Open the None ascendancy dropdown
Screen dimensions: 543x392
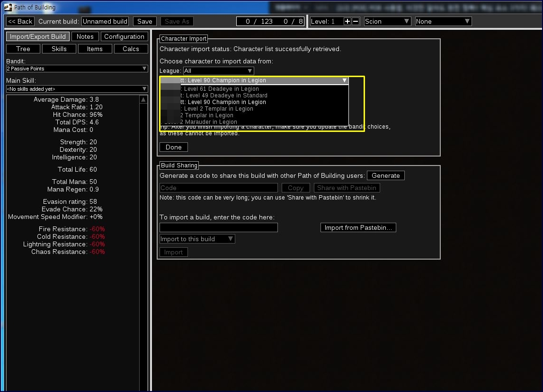(443, 21)
